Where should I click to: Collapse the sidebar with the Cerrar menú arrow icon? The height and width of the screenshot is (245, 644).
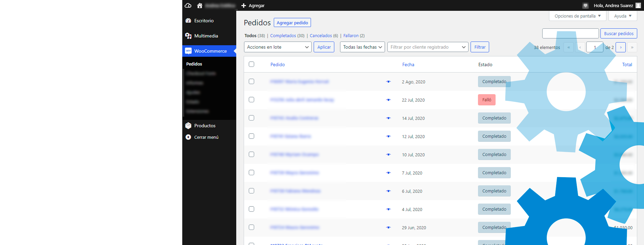188,137
